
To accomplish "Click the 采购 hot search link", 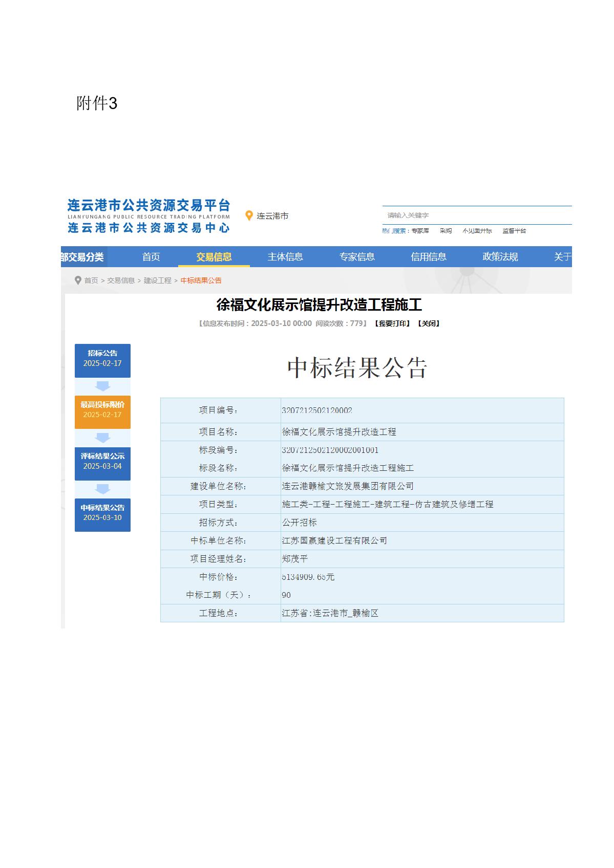I will (x=446, y=231).
